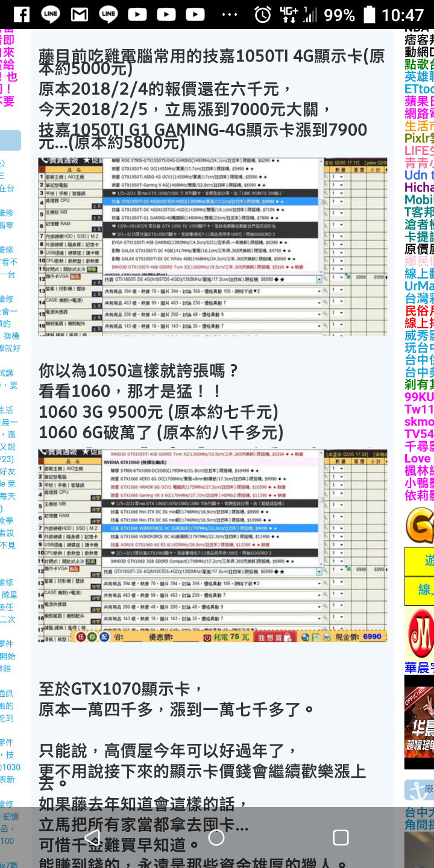Open the Udn sidebar link
434x868 pixels.
pos(419,175)
